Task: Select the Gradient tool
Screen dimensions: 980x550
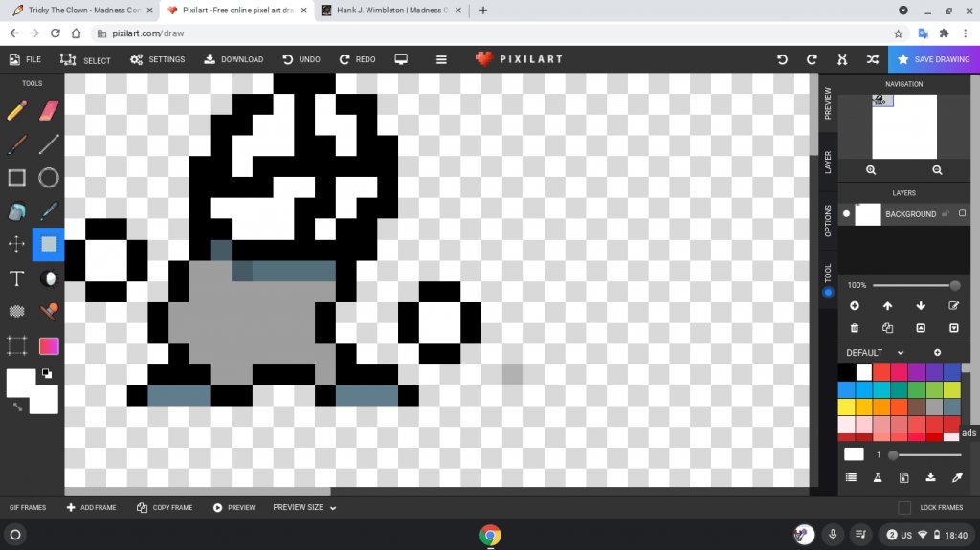Action: [x=49, y=345]
